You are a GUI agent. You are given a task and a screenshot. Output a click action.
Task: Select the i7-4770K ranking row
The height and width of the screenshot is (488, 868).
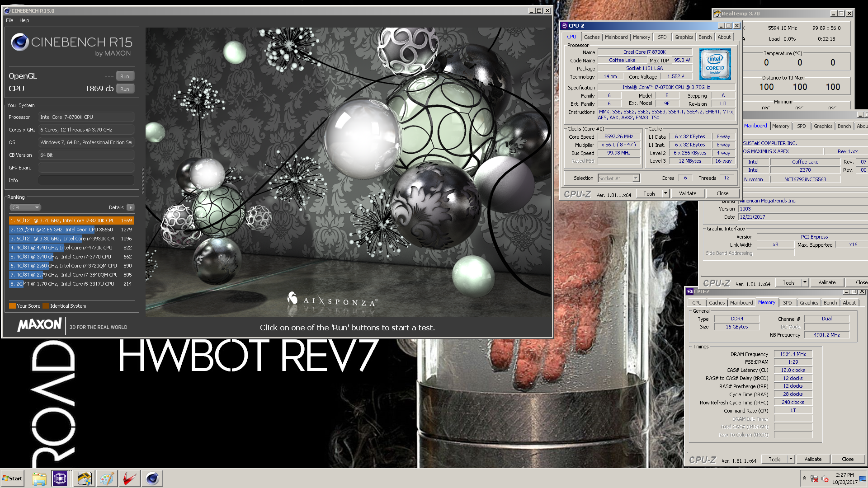click(71, 248)
